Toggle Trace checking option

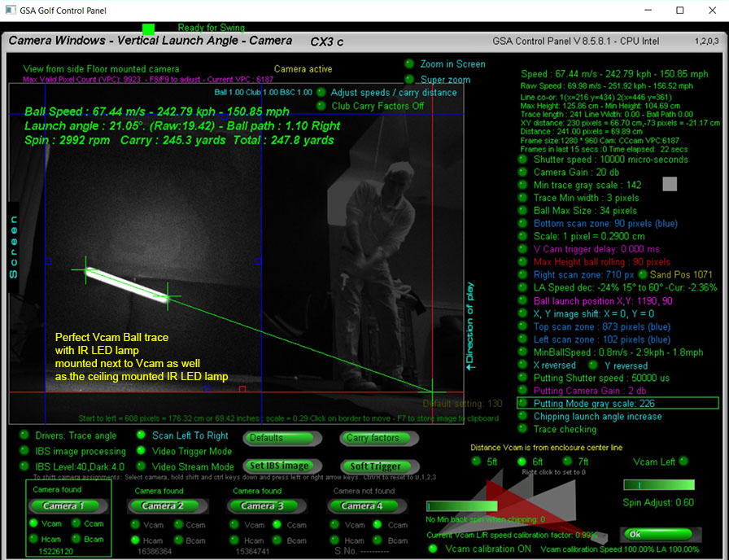click(522, 428)
